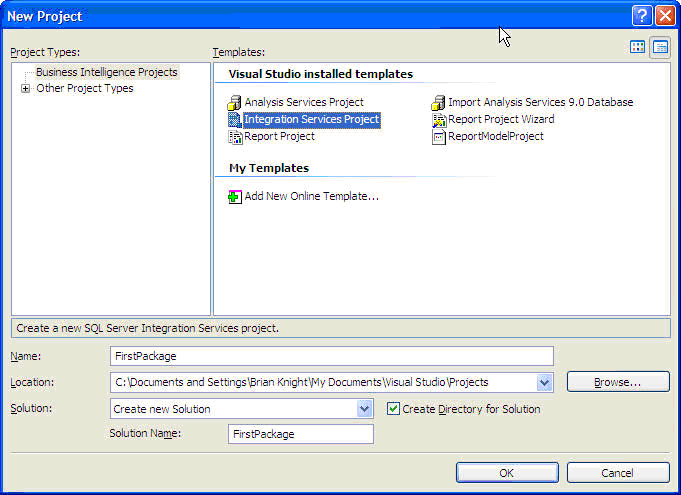
Task: Switch templates view to small icons
Action: [x=660, y=47]
